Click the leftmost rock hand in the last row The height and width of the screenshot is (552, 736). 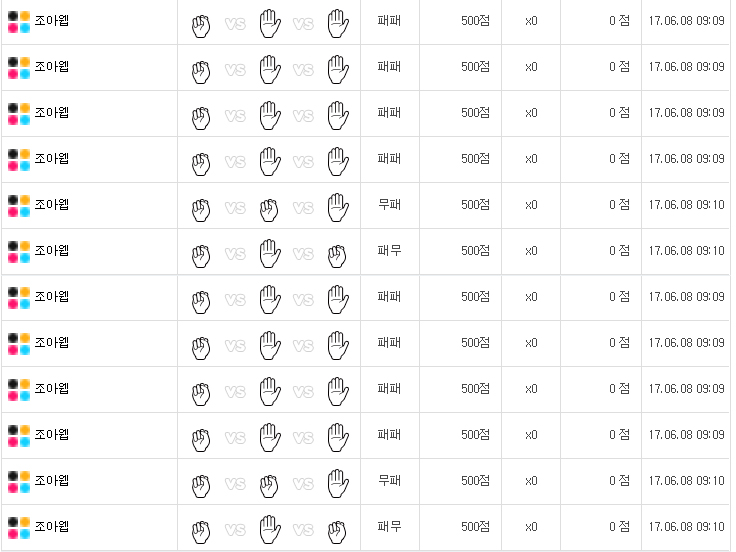pos(201,529)
